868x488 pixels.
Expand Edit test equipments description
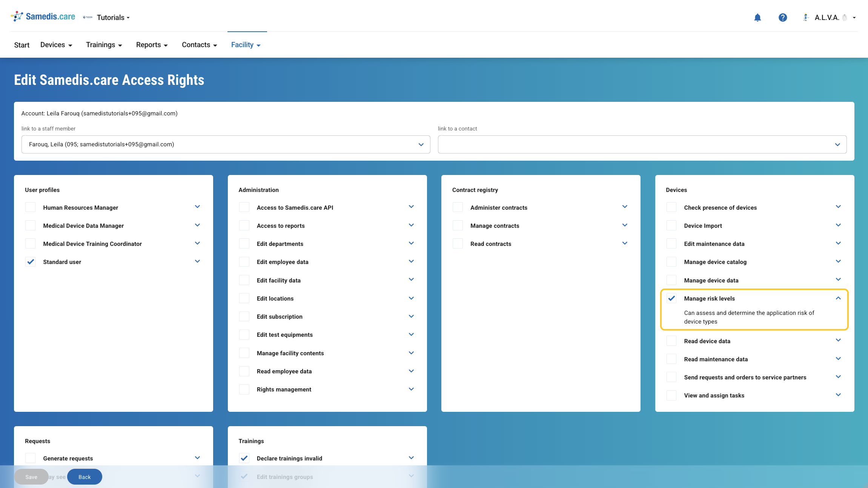(411, 335)
